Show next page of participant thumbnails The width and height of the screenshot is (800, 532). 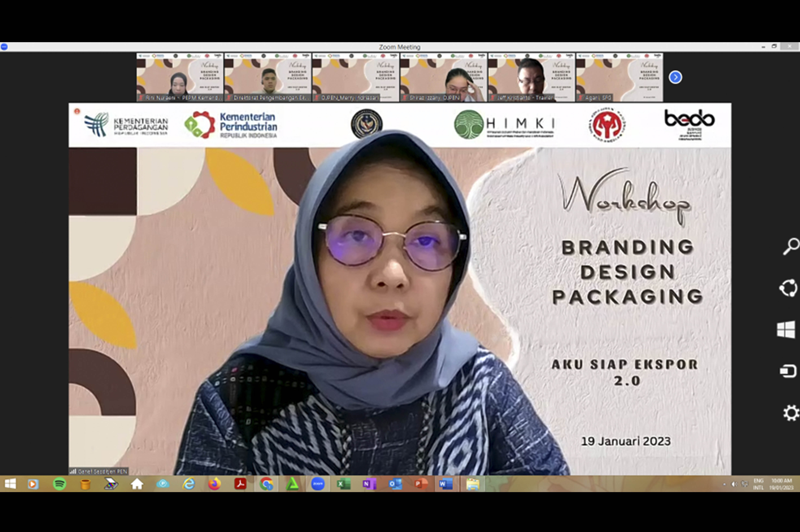675,77
